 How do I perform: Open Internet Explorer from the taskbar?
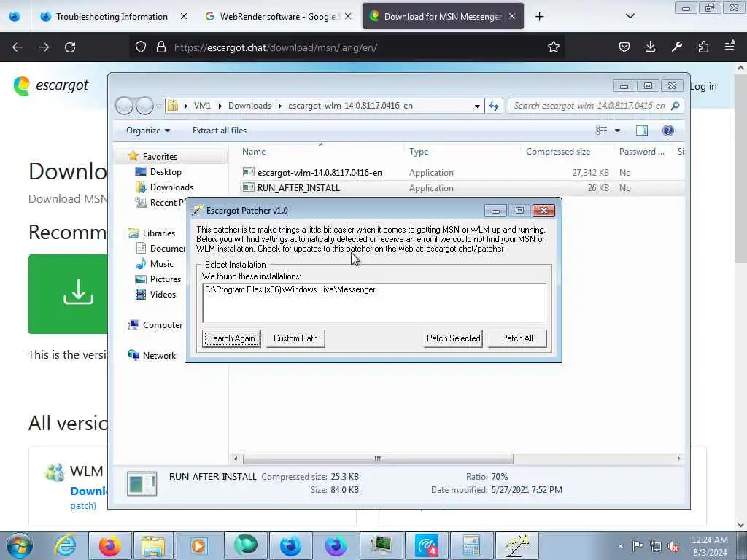tap(65, 545)
